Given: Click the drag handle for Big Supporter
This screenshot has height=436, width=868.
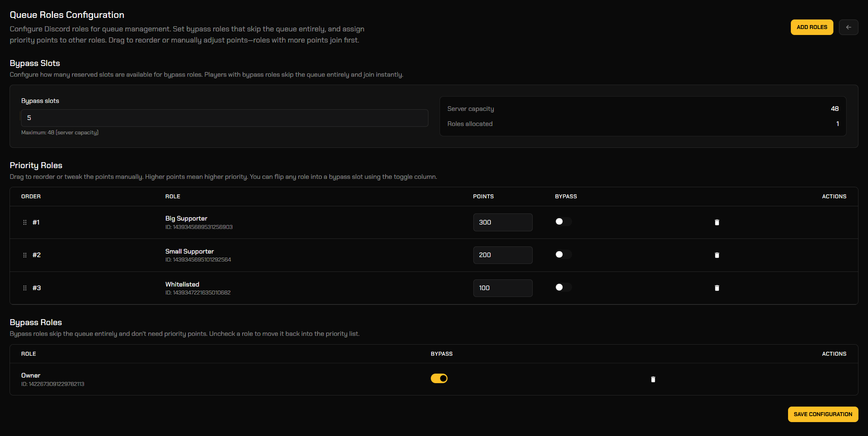Looking at the screenshot, I should point(25,222).
